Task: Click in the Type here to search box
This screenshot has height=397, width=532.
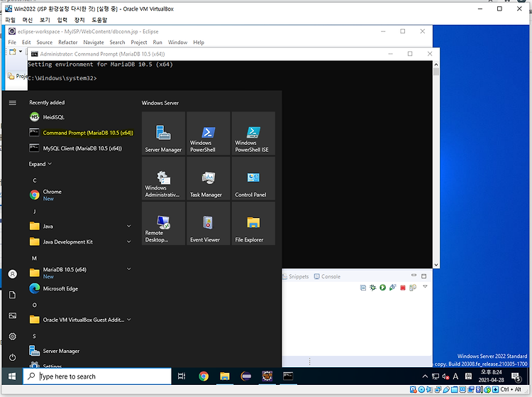Action: [x=97, y=376]
